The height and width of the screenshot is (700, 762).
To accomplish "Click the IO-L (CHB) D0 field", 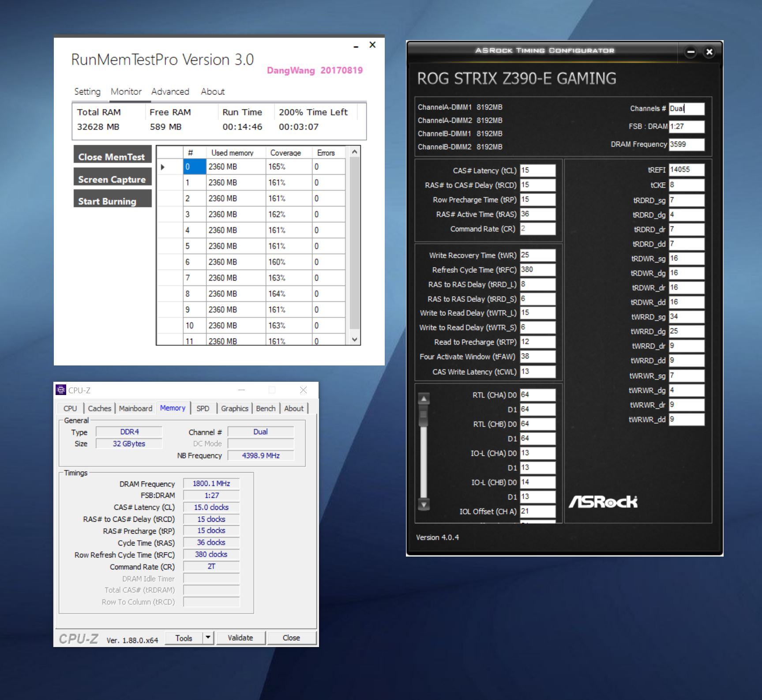I will click(x=537, y=482).
